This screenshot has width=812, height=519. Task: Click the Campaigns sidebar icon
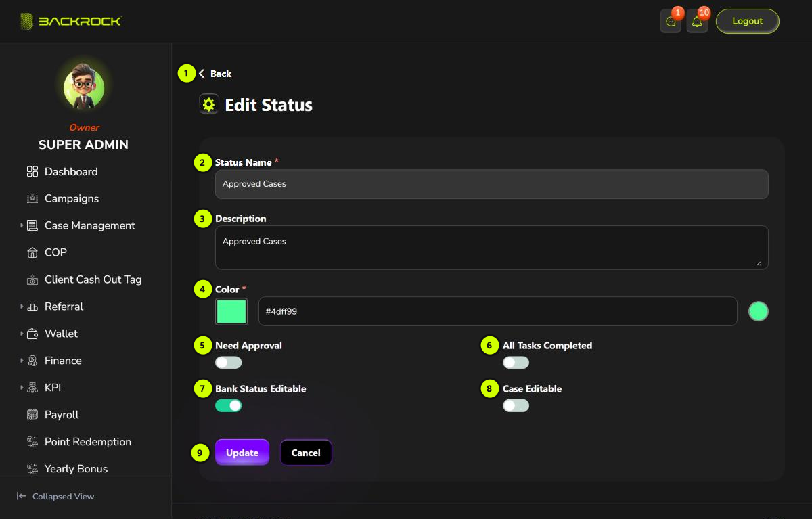(32, 199)
